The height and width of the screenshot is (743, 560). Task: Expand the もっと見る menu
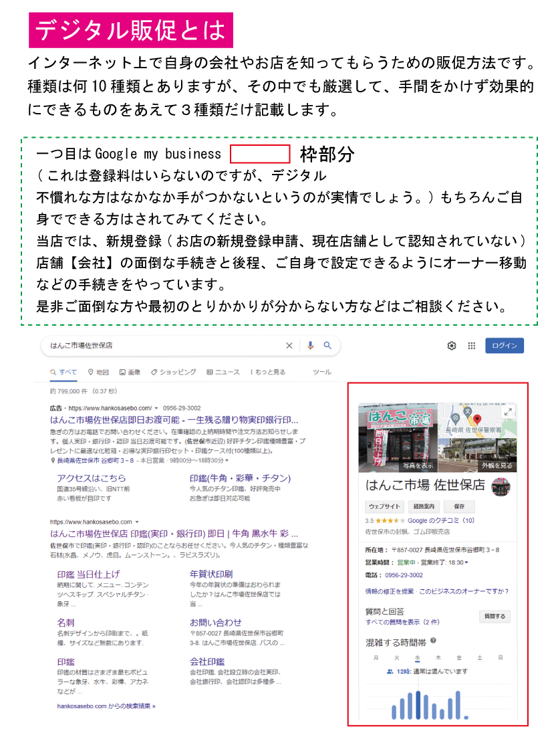tap(268, 372)
